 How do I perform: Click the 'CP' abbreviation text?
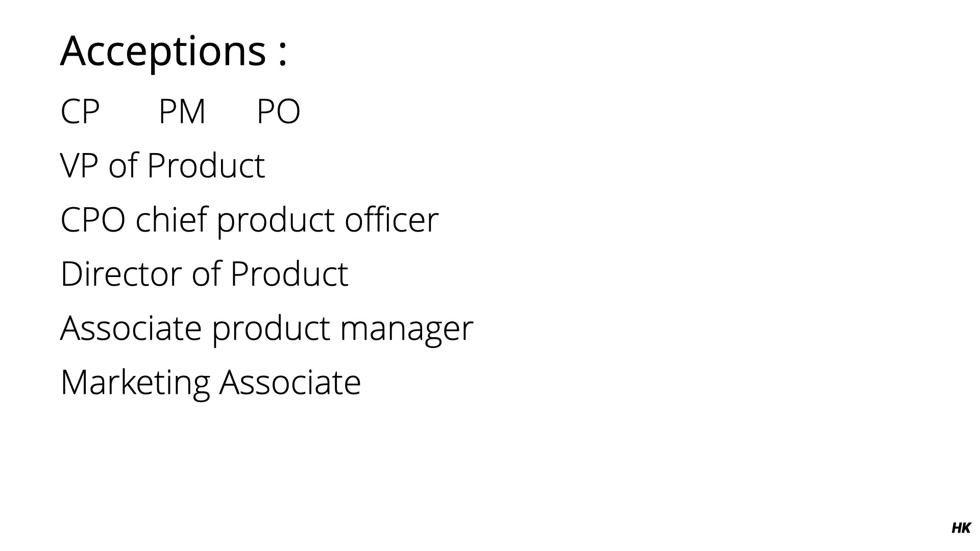[80, 112]
